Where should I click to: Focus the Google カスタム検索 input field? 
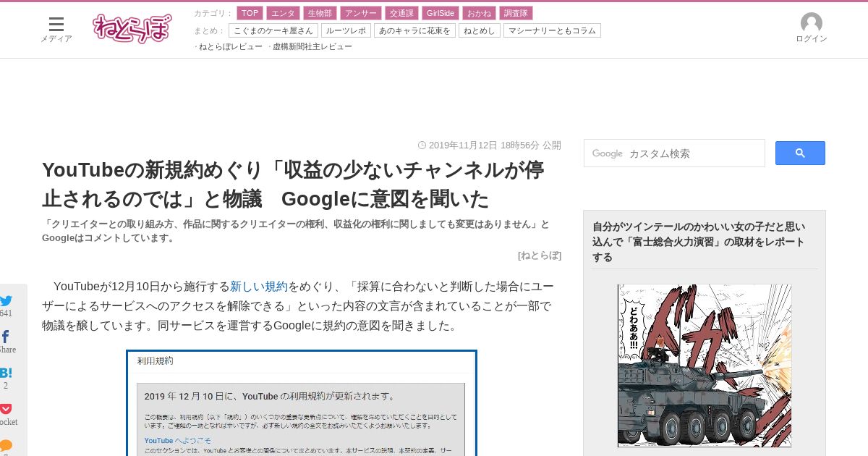(674, 153)
